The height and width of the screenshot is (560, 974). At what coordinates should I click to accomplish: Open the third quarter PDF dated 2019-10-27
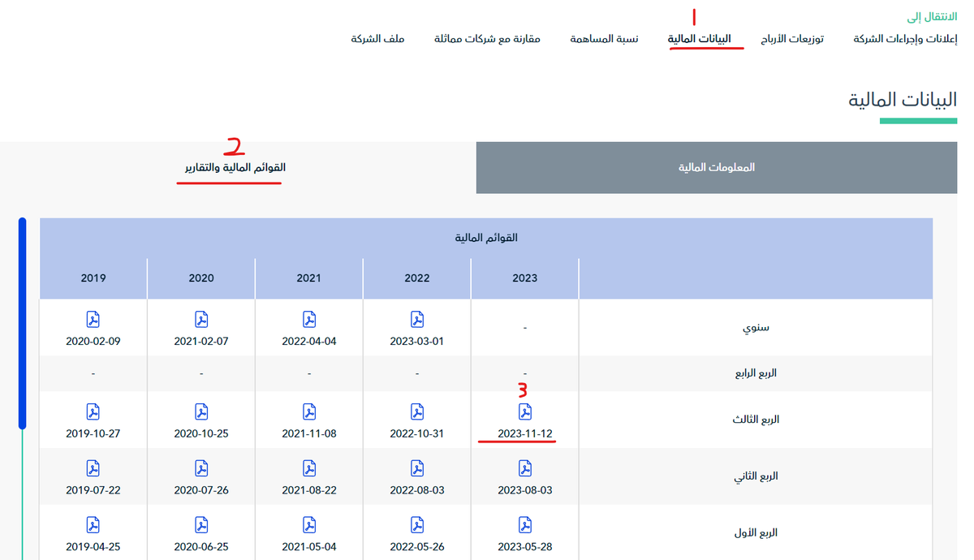[93, 411]
